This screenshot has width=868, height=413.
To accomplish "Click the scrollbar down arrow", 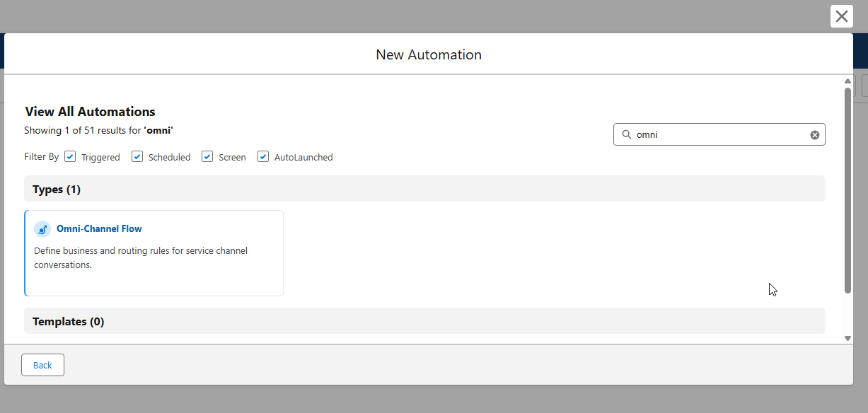I will pos(847,338).
